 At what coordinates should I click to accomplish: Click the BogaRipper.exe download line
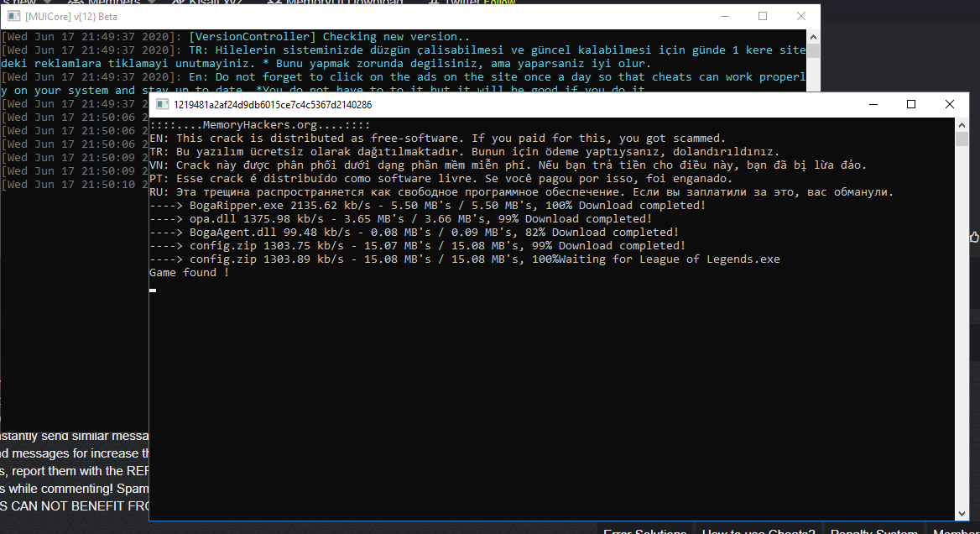pyautogui.click(x=428, y=206)
